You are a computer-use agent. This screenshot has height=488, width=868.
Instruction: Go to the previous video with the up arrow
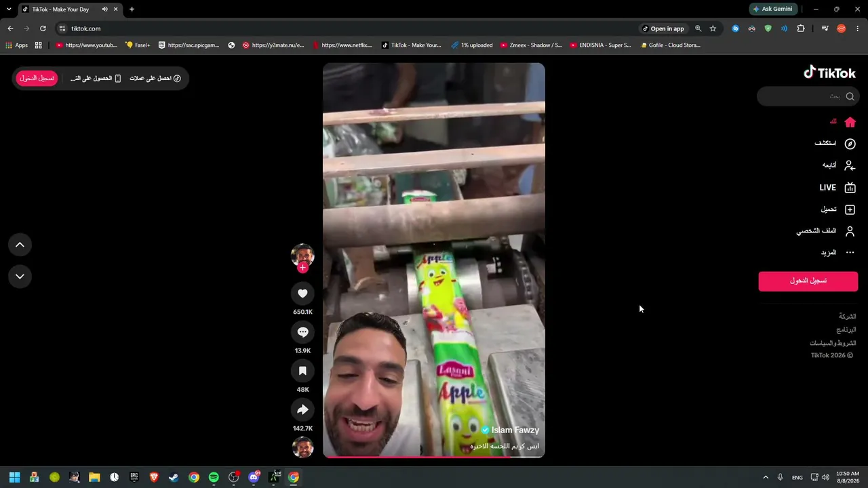tap(20, 245)
